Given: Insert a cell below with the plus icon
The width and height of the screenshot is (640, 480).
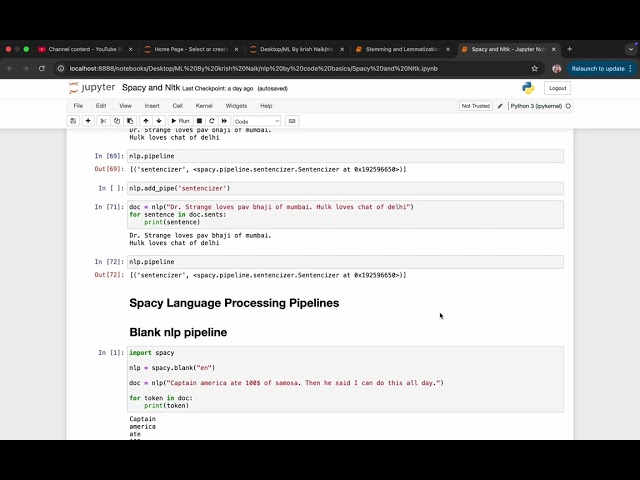Looking at the screenshot, I should [88, 121].
